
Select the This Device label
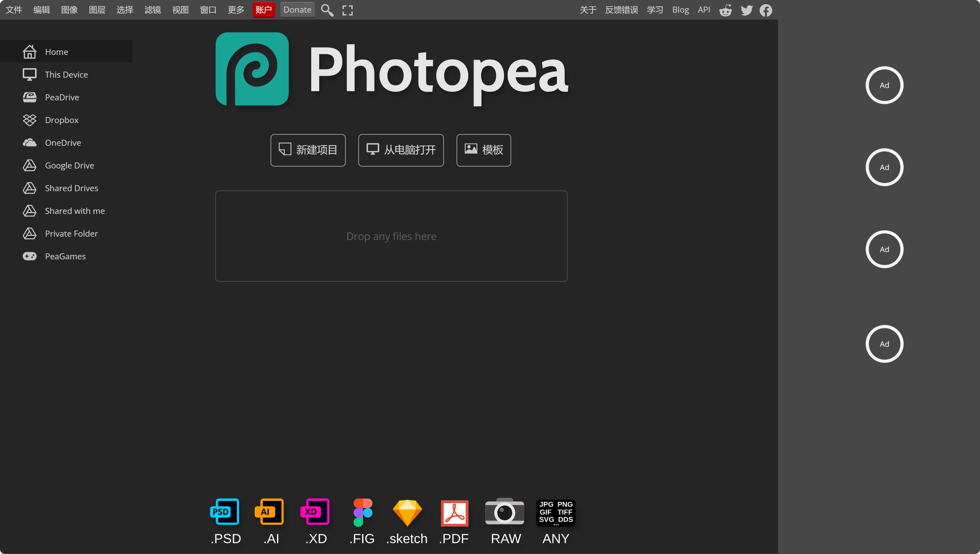[66, 74]
